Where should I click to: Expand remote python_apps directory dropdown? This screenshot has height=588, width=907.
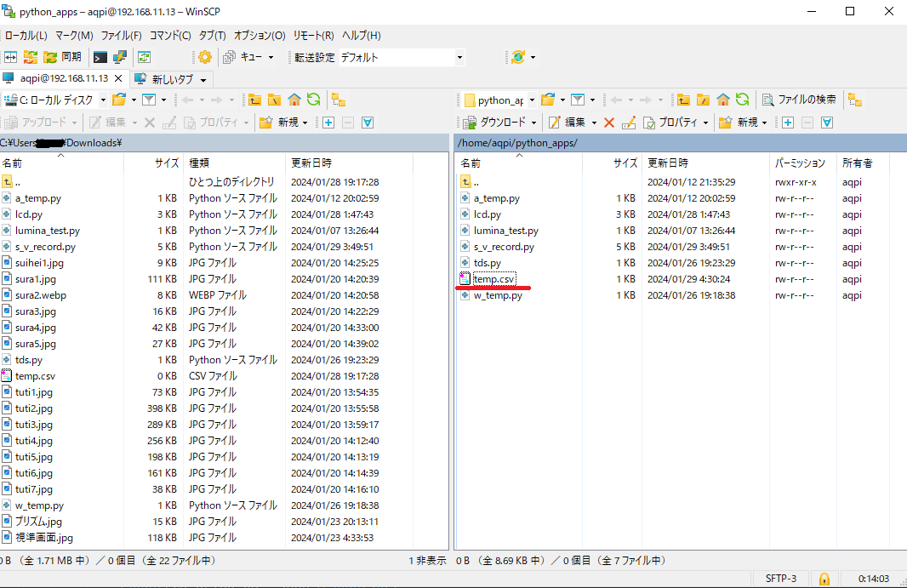(532, 100)
